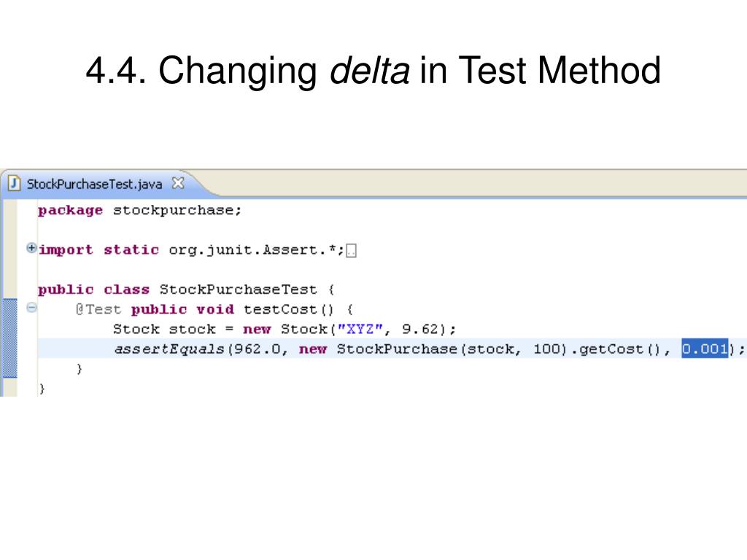Click the StockPurchaseTest class name
747x560 pixels.
(x=239, y=289)
